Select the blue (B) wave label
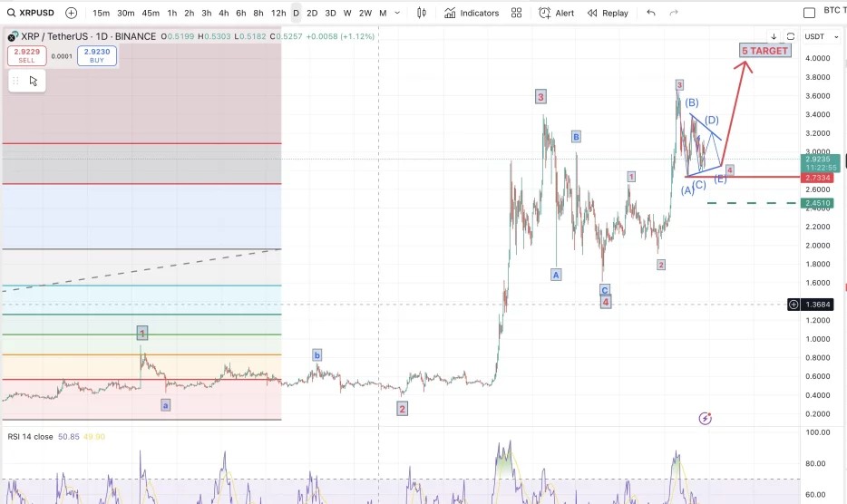 691,102
